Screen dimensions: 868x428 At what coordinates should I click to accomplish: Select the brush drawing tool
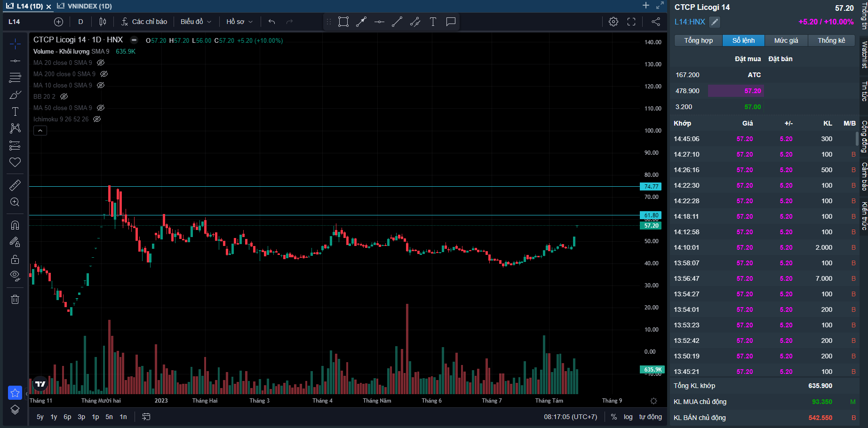point(15,95)
